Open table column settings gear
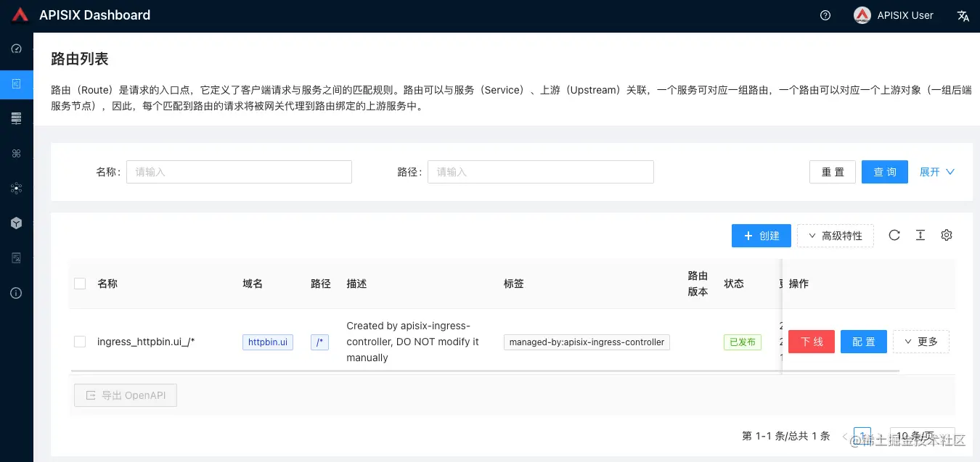 [947, 235]
